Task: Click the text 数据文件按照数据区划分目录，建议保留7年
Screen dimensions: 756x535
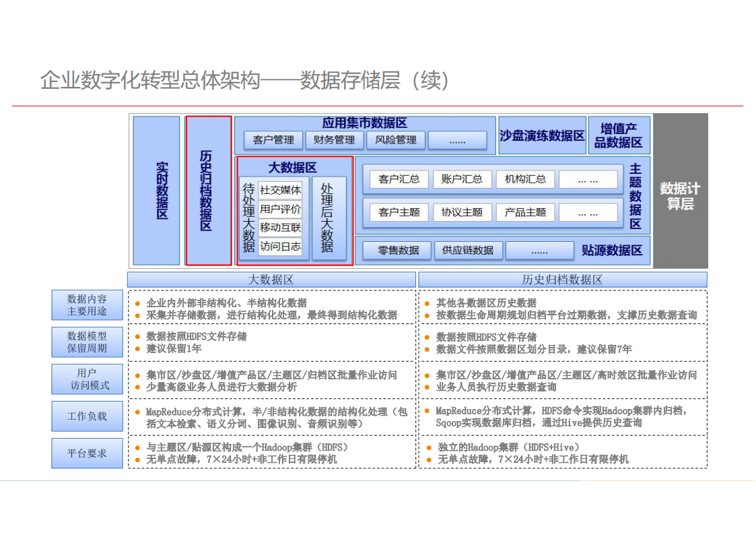Action: pyautogui.click(x=534, y=349)
